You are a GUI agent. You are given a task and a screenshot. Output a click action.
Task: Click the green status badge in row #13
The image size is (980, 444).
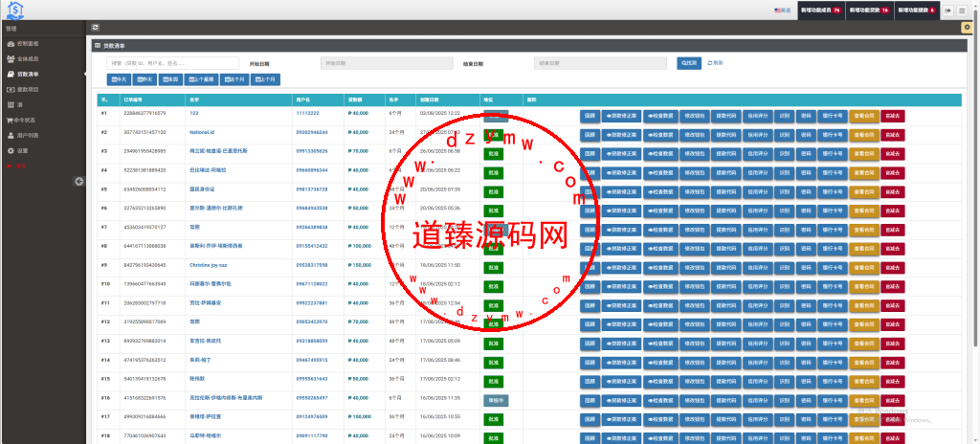493,344
